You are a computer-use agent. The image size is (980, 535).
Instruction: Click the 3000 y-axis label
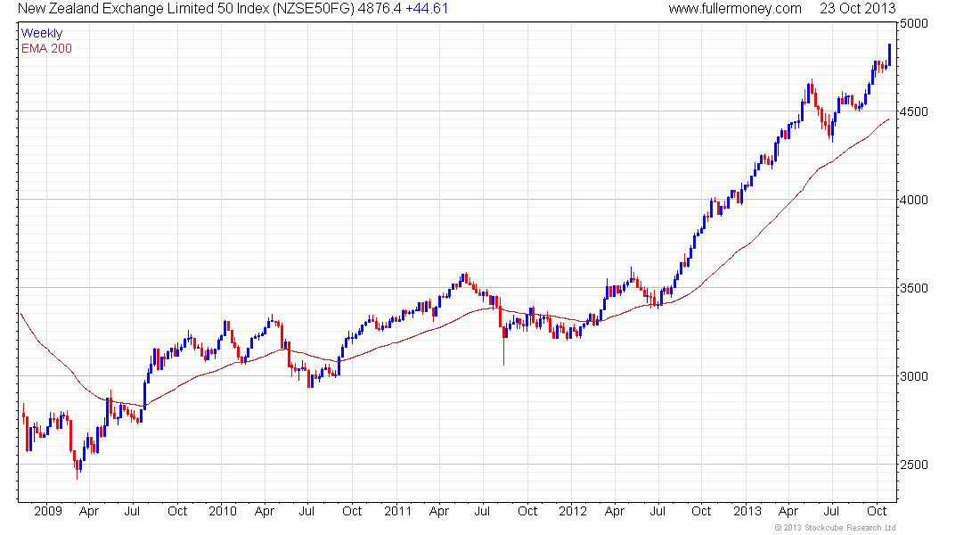point(915,376)
